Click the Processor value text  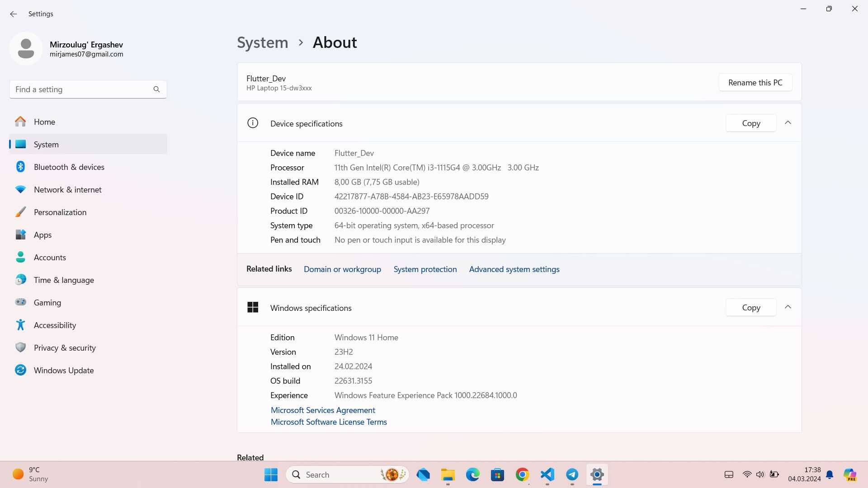tap(437, 168)
